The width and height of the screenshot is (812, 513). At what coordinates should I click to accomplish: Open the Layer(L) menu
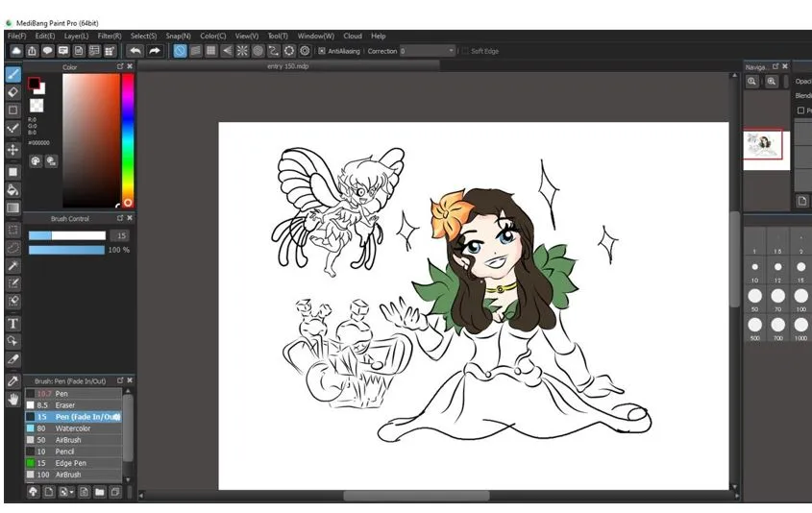click(76, 36)
